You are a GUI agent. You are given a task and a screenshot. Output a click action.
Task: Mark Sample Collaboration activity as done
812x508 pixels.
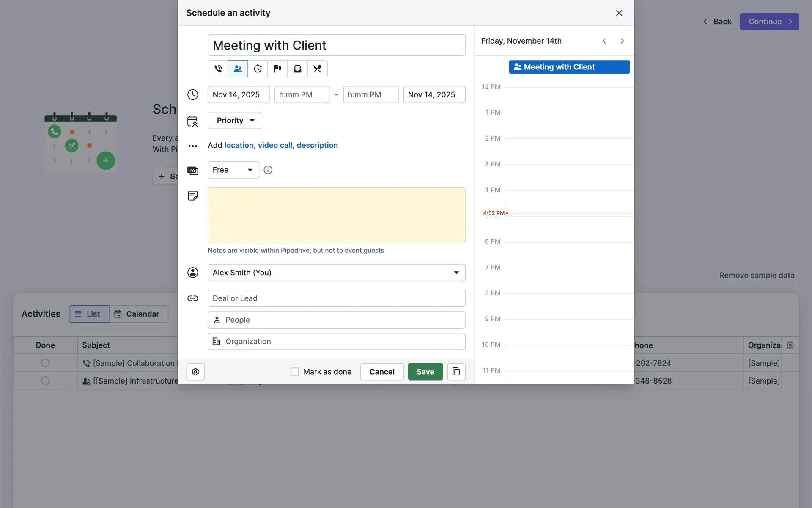coord(45,363)
